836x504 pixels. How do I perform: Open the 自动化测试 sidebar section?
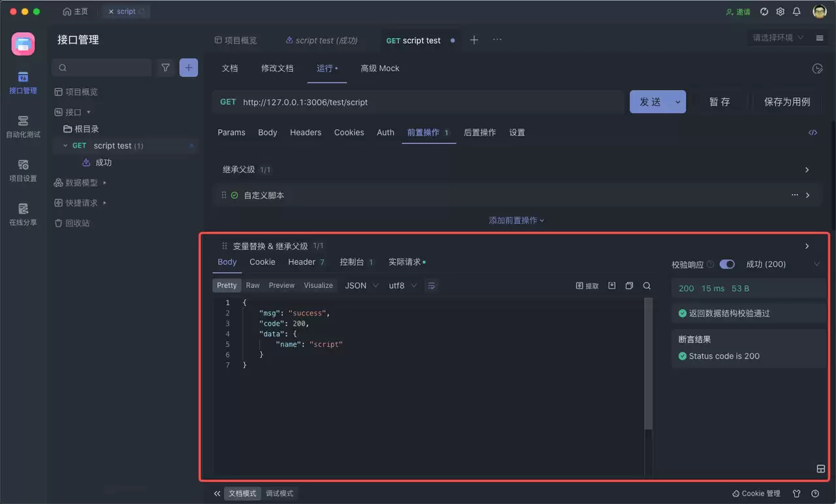23,127
